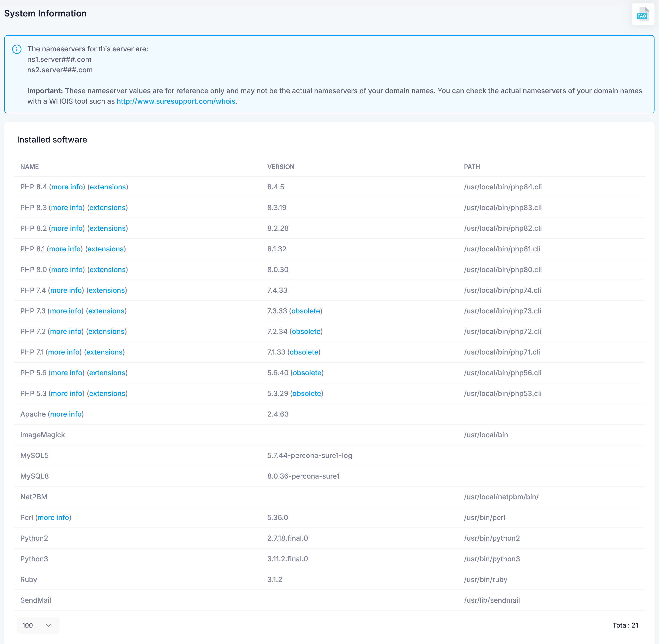View extensions for PHP 7.3
659x644 pixels.
click(107, 310)
